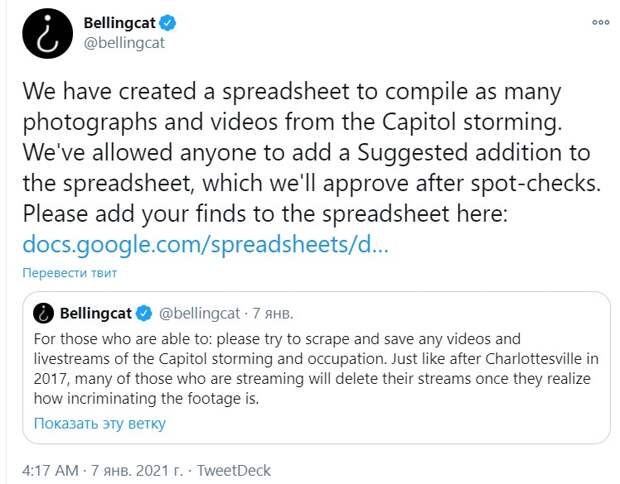Expand thread via 'Показать эту ветку'
This screenshot has width=620, height=484.
pos(100,424)
